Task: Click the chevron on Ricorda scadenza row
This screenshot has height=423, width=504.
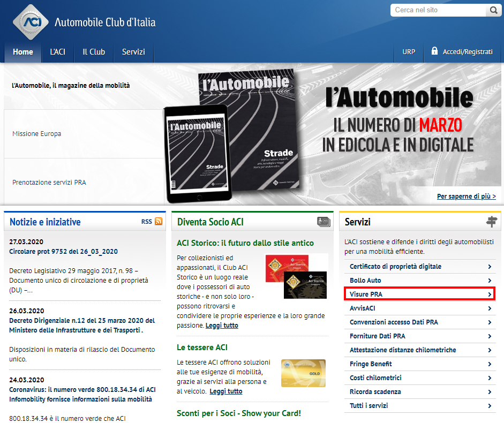Action: coord(490,392)
